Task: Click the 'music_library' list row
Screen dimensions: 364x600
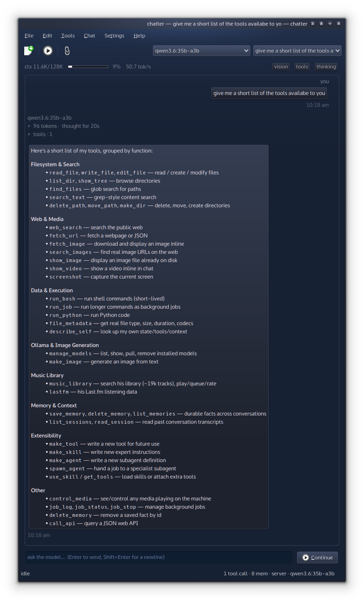Action: pyautogui.click(x=131, y=384)
